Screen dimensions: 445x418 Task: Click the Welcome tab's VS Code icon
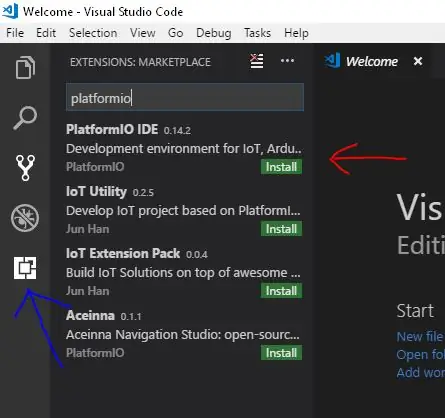[x=333, y=61]
